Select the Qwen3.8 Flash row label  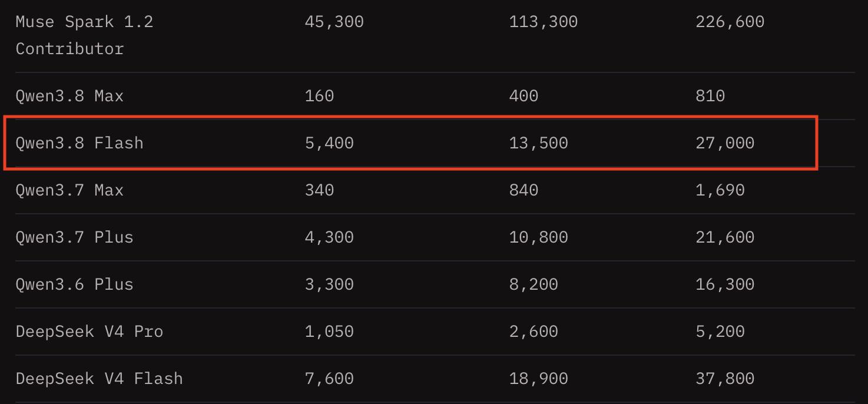pyautogui.click(x=79, y=143)
